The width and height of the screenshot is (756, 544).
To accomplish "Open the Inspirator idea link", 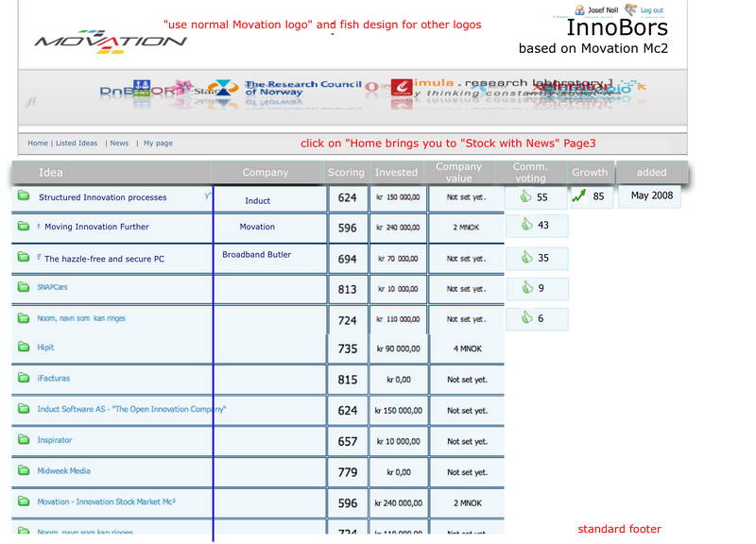I will pyautogui.click(x=55, y=440).
